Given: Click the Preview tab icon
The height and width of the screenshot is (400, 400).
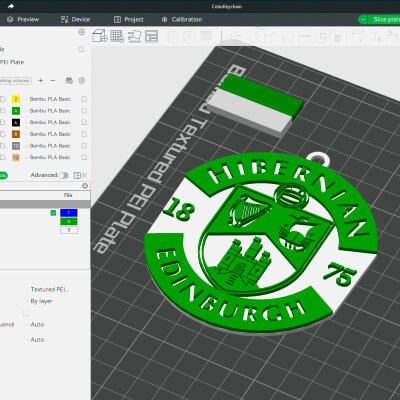Looking at the screenshot, I should 10,19.
